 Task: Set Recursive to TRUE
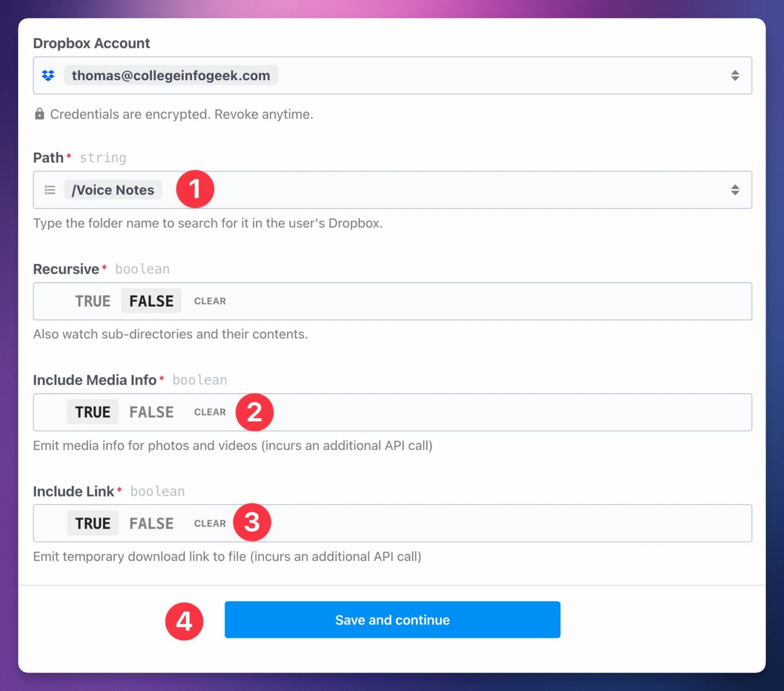point(93,301)
